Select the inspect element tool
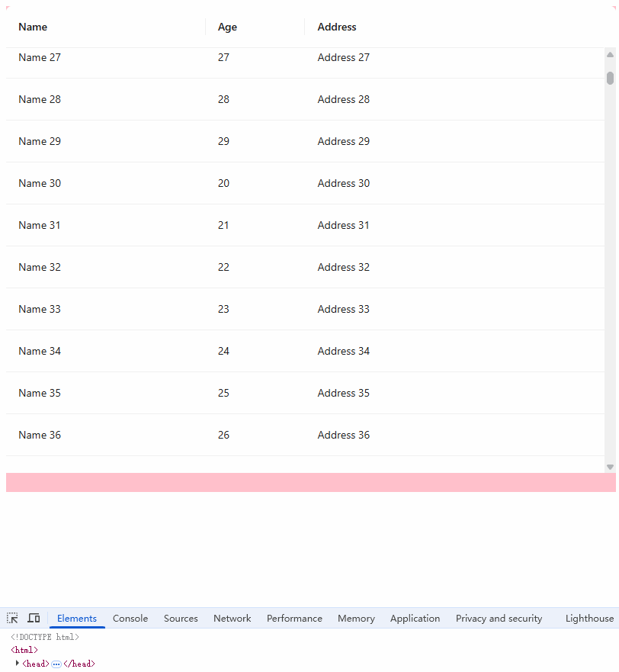 pyautogui.click(x=12, y=618)
